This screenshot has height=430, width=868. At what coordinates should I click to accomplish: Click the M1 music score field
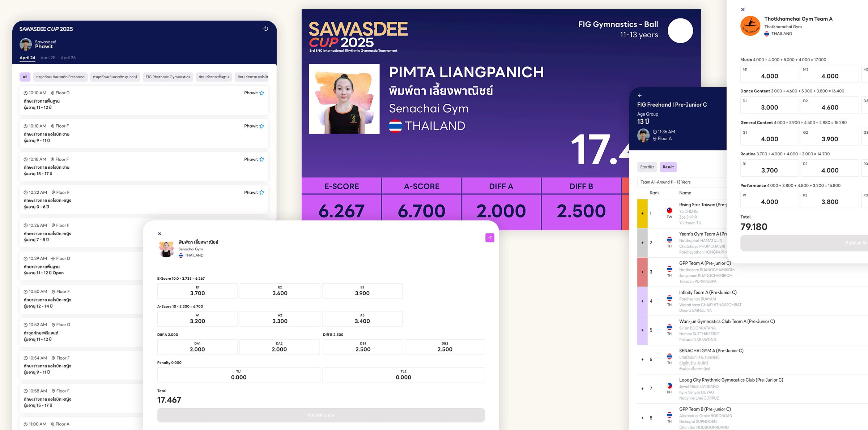coord(769,74)
